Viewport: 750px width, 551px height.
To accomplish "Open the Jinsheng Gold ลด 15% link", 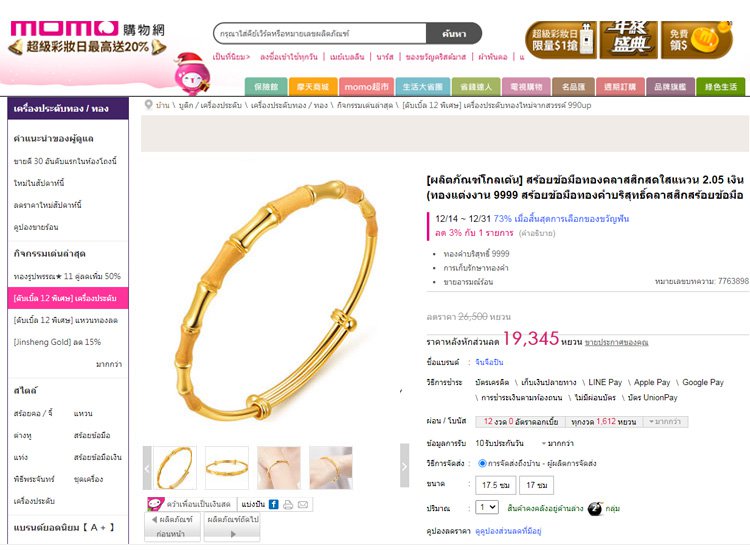I will click(x=57, y=342).
